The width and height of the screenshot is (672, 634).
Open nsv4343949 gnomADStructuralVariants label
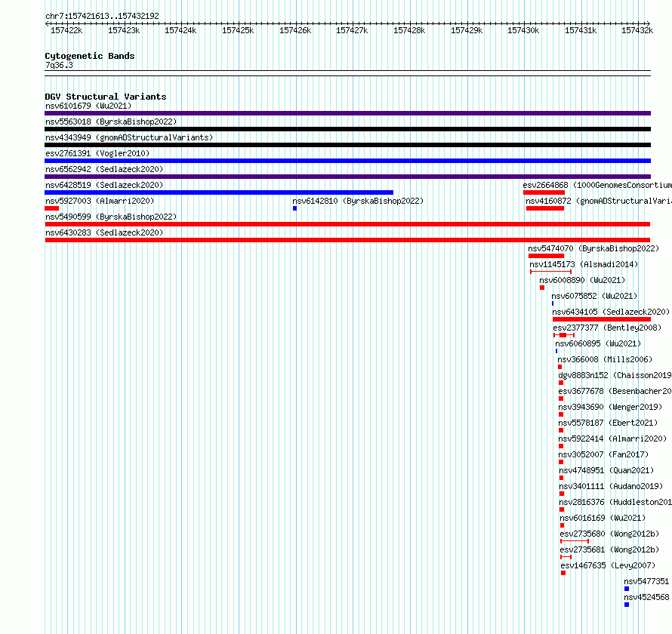pos(129,137)
